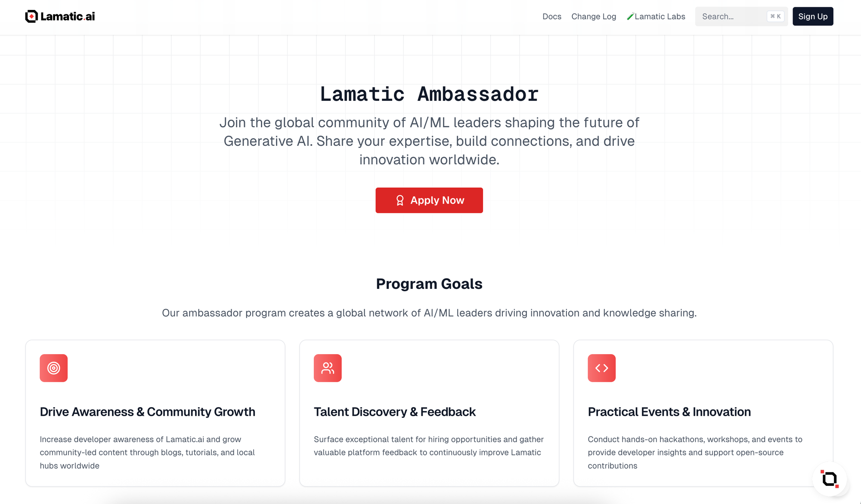This screenshot has height=504, width=861.
Task: Click the Lamatic.ai wordmark text
Action: 68,16
